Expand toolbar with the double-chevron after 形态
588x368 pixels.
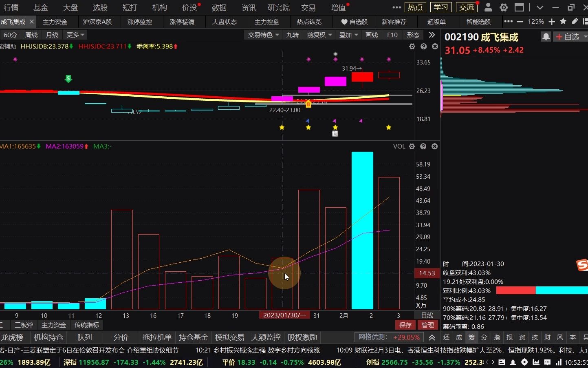(432, 35)
